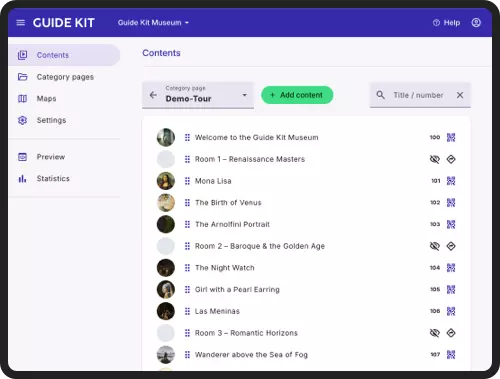Click the Welcome to the Guide Kit Museum thumbnail

[166, 137]
